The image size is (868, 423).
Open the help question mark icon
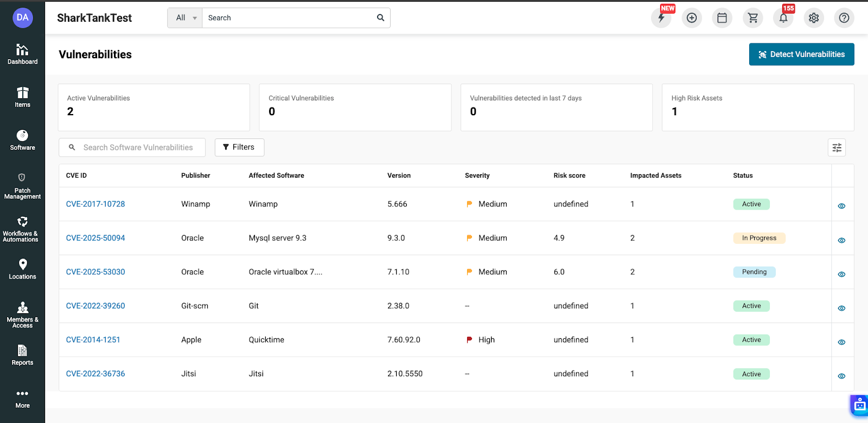point(844,18)
